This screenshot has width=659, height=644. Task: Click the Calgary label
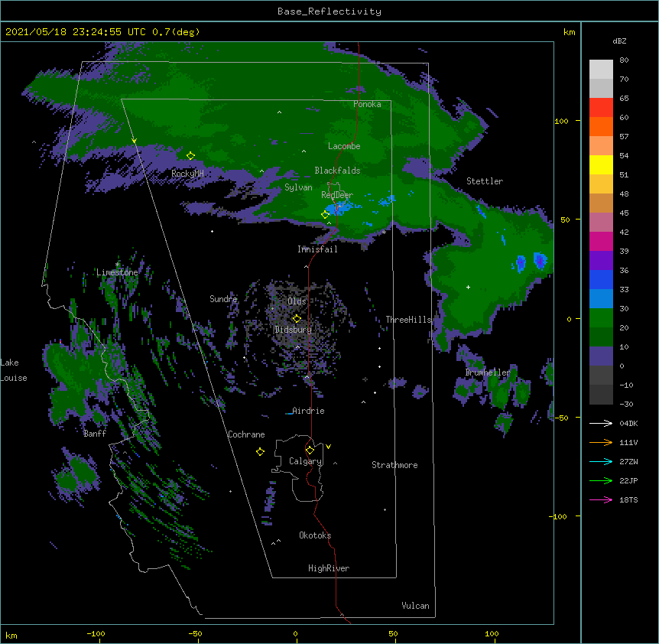[x=305, y=461]
